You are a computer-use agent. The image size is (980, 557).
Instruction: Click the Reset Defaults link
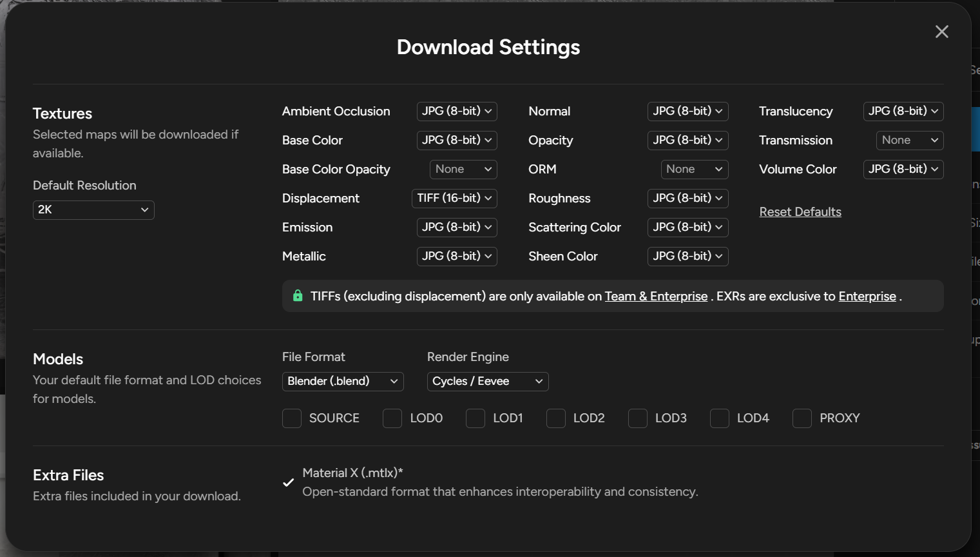coord(800,211)
